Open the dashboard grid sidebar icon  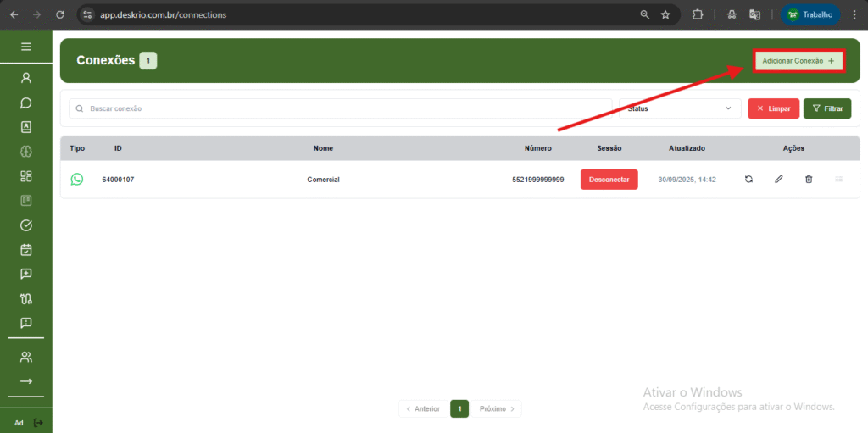click(x=25, y=176)
